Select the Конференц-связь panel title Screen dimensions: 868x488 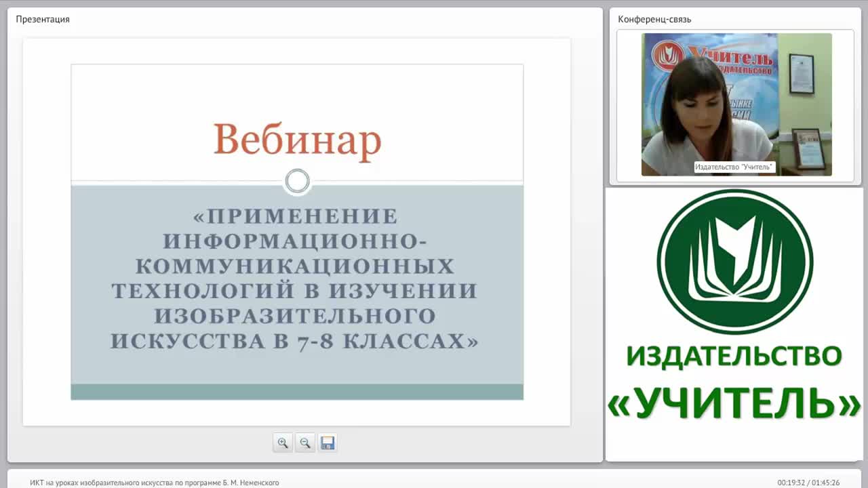point(654,19)
